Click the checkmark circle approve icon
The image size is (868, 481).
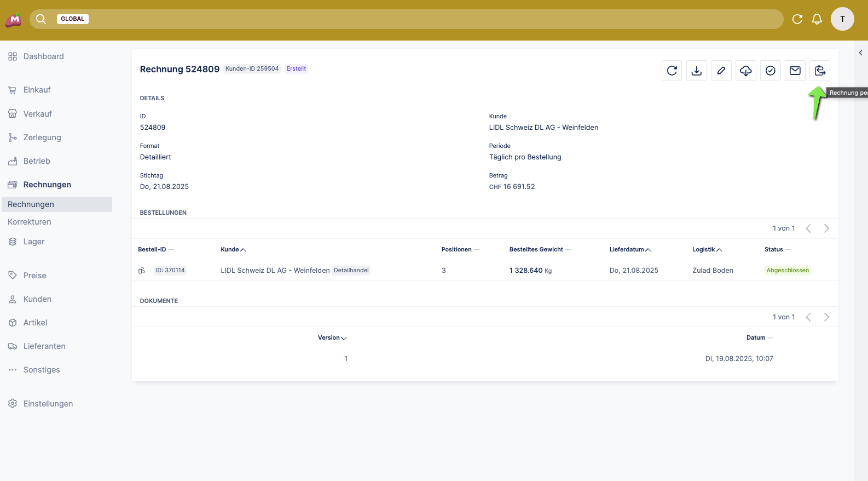coord(770,71)
